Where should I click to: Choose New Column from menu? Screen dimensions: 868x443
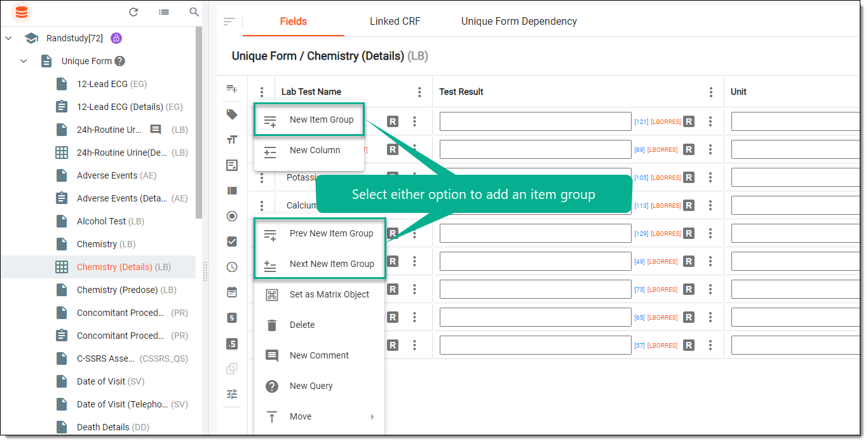coord(309,150)
